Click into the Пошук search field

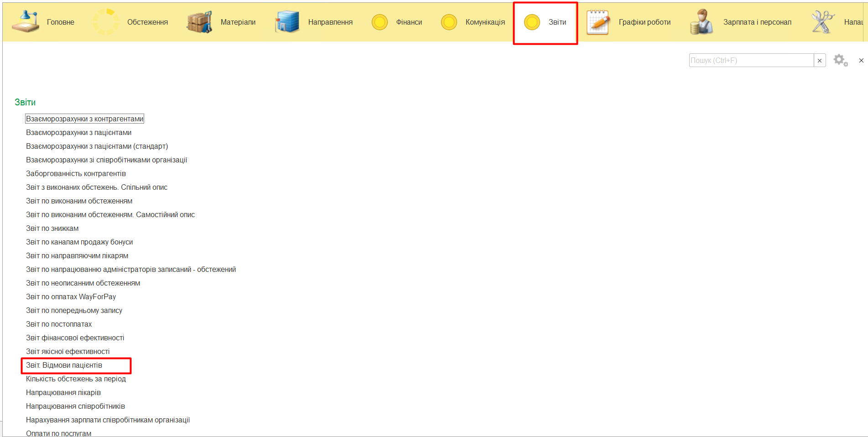point(751,61)
